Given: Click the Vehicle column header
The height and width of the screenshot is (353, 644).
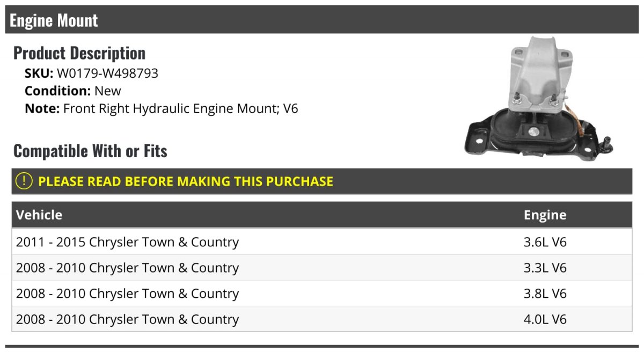Looking at the screenshot, I should [x=39, y=215].
